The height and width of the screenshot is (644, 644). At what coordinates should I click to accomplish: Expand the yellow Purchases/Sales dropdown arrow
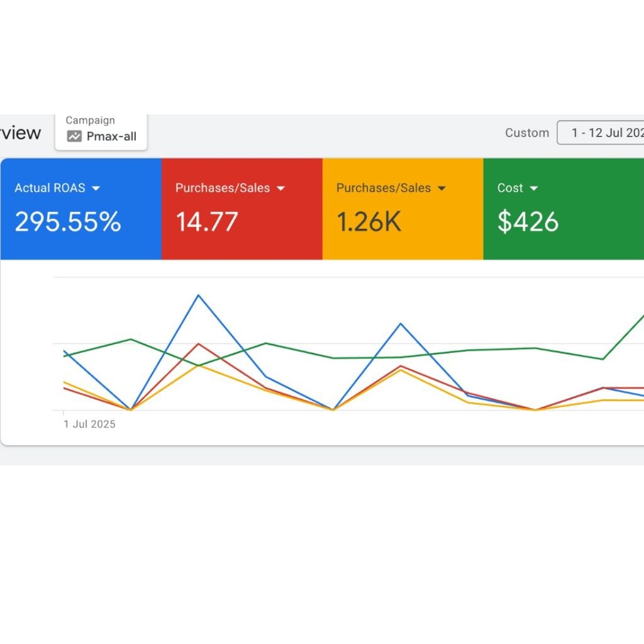[x=441, y=188]
